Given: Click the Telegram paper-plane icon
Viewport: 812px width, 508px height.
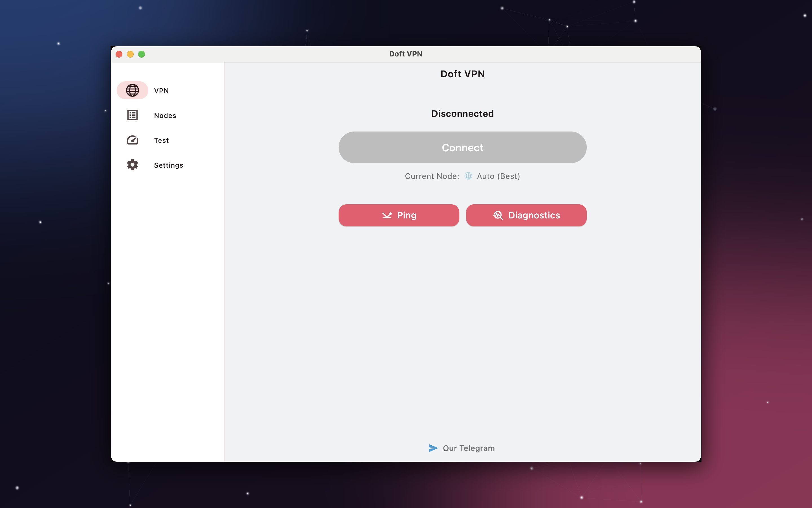Looking at the screenshot, I should [x=433, y=448].
